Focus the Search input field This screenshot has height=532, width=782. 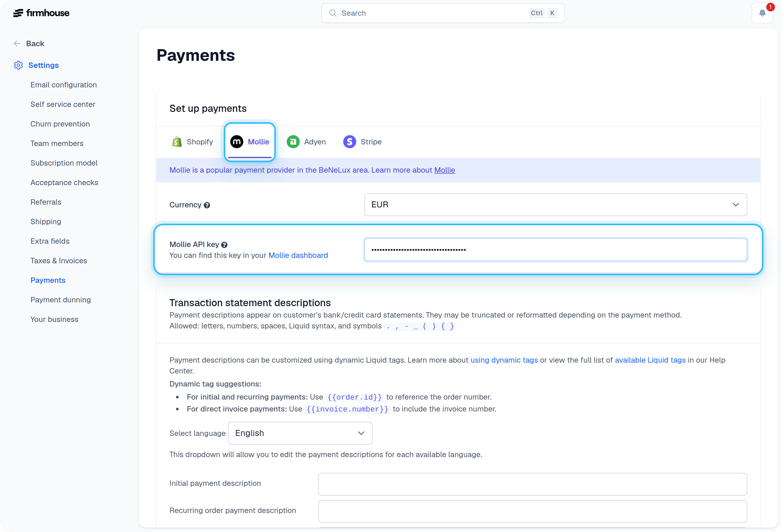point(443,13)
